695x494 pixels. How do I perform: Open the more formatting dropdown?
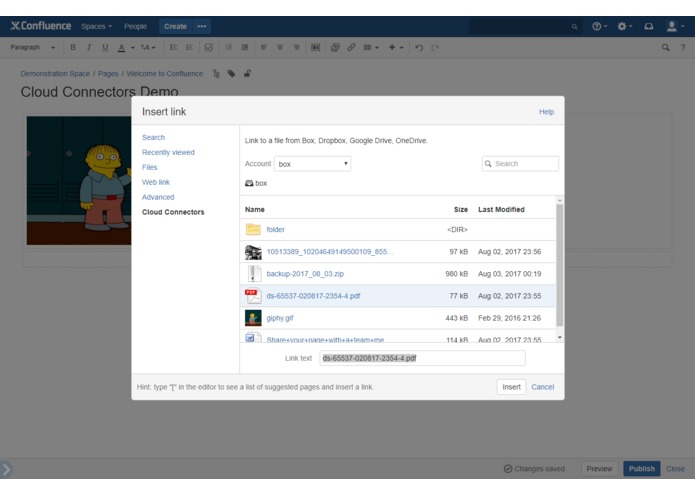coord(148,47)
